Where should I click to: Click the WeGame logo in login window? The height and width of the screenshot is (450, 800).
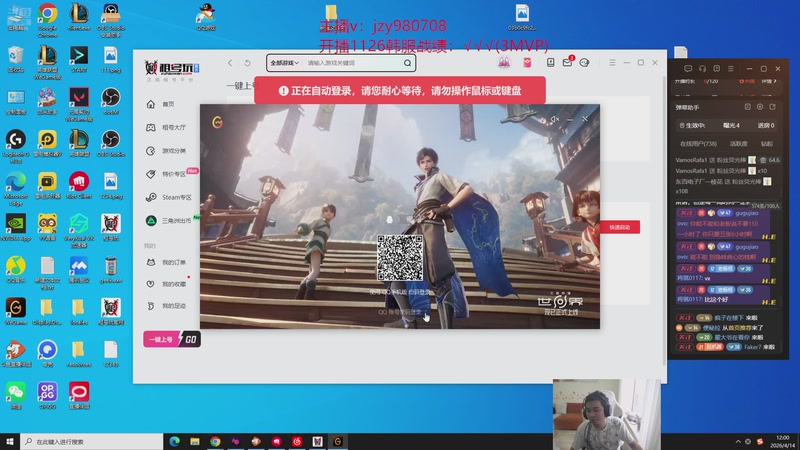(217, 122)
